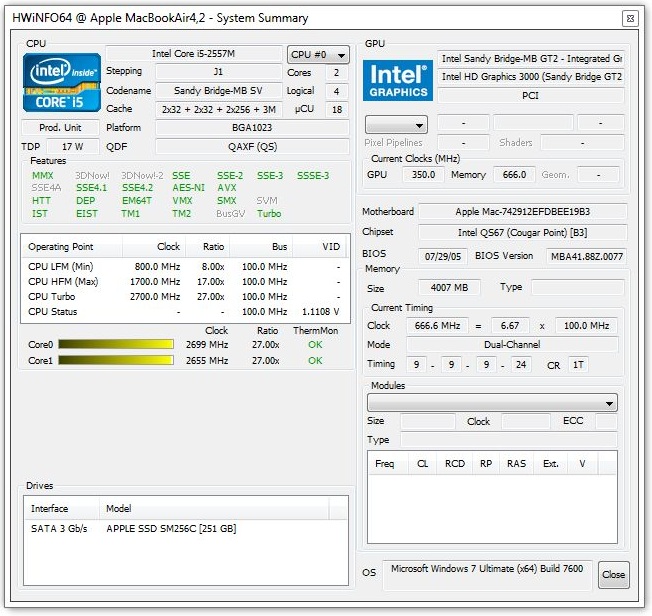Click the Core0 usage bar
This screenshot has height=616, width=652.
(116, 344)
